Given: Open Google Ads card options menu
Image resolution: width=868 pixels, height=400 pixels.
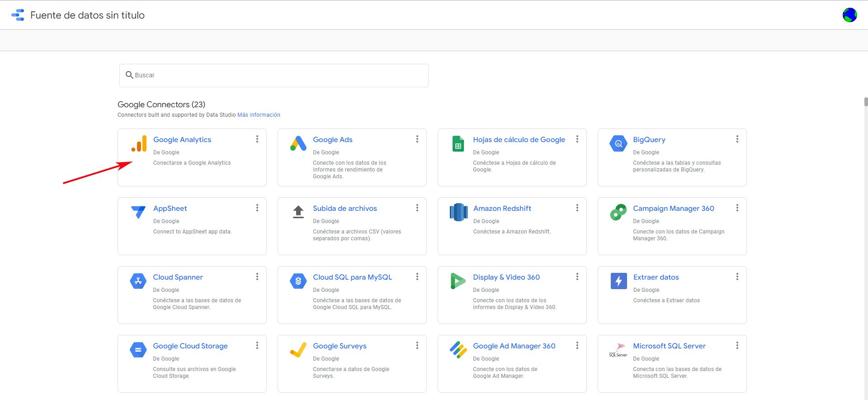Looking at the screenshot, I should tap(417, 139).
